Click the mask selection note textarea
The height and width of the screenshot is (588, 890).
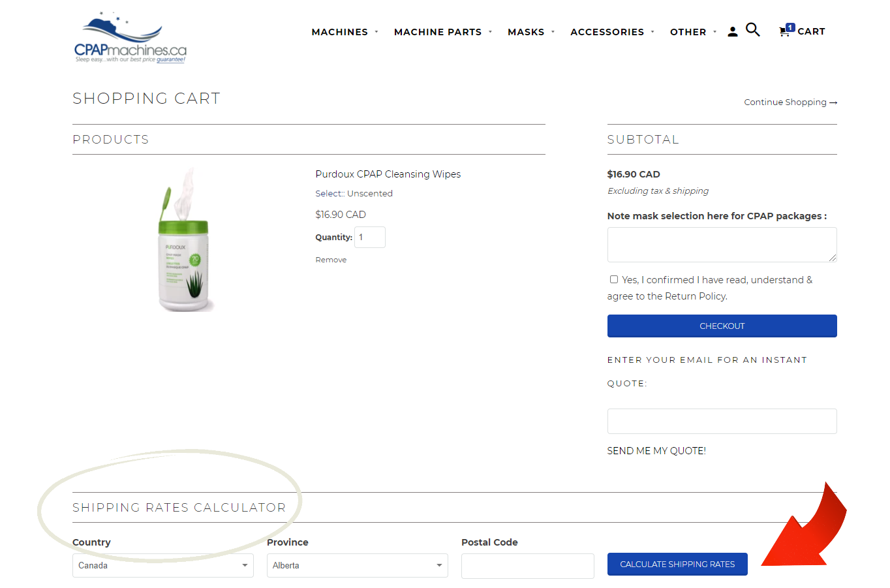722,245
